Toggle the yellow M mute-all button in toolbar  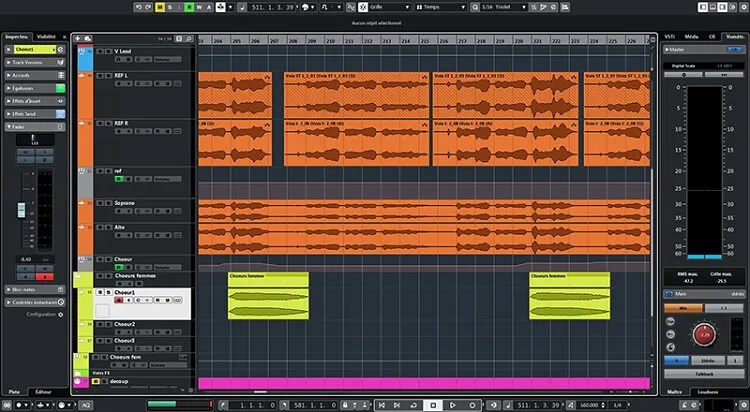[159, 6]
